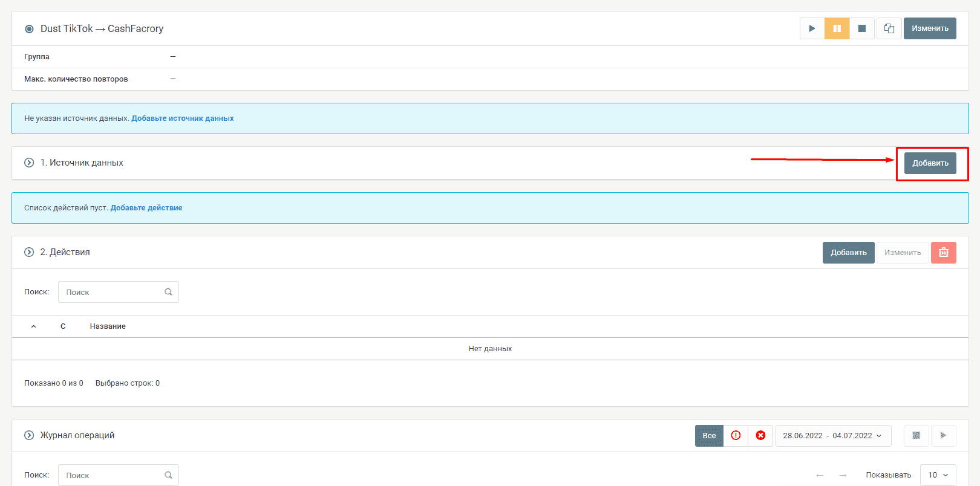Expand the "Журнал операций" section chevron
980x486 pixels.
click(x=29, y=435)
